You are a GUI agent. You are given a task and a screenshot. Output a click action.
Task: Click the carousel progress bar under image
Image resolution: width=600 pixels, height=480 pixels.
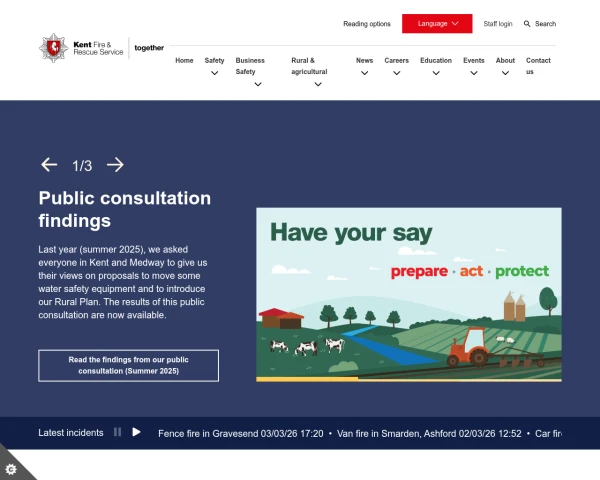(409, 379)
